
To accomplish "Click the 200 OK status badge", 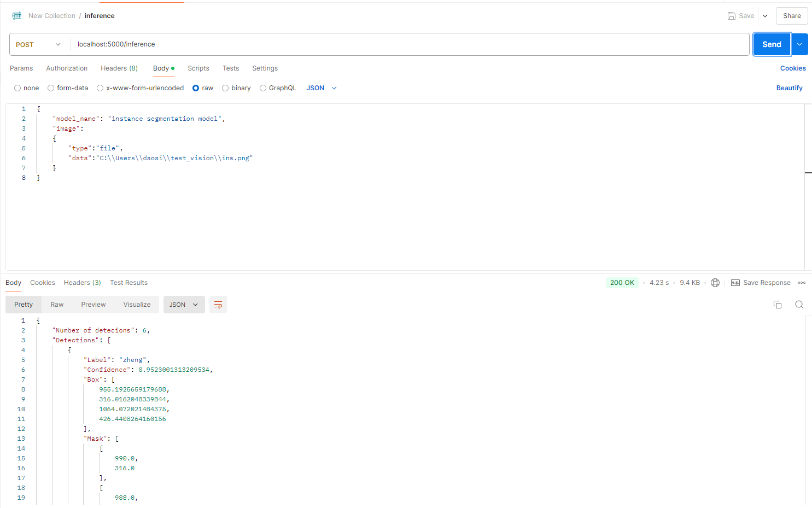I will pos(622,283).
